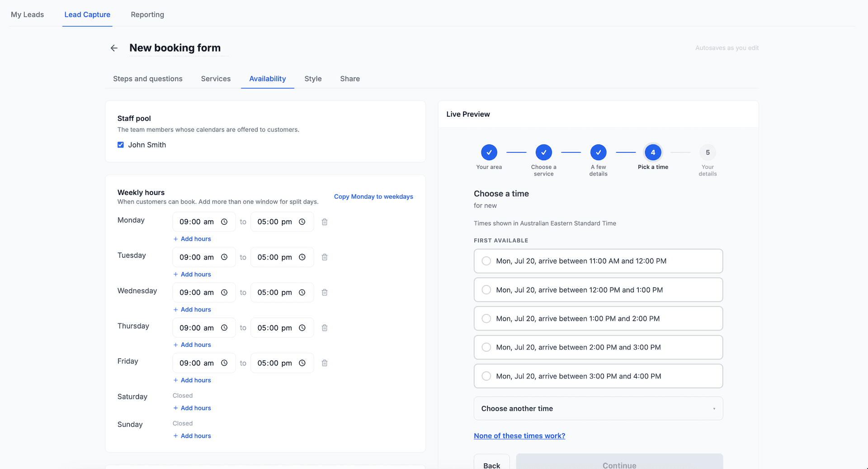Delete Monday hours with the trash icon
Image resolution: width=868 pixels, height=469 pixels.
[325, 222]
